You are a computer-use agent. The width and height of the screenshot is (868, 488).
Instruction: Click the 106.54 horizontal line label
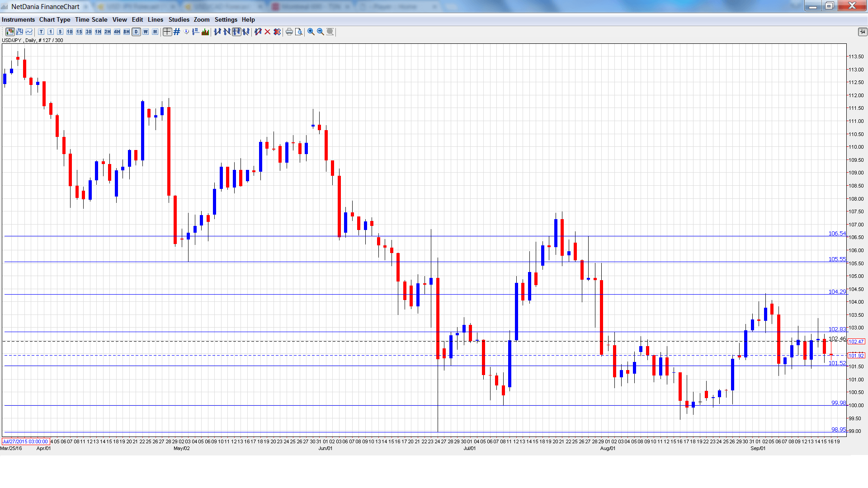pos(836,234)
